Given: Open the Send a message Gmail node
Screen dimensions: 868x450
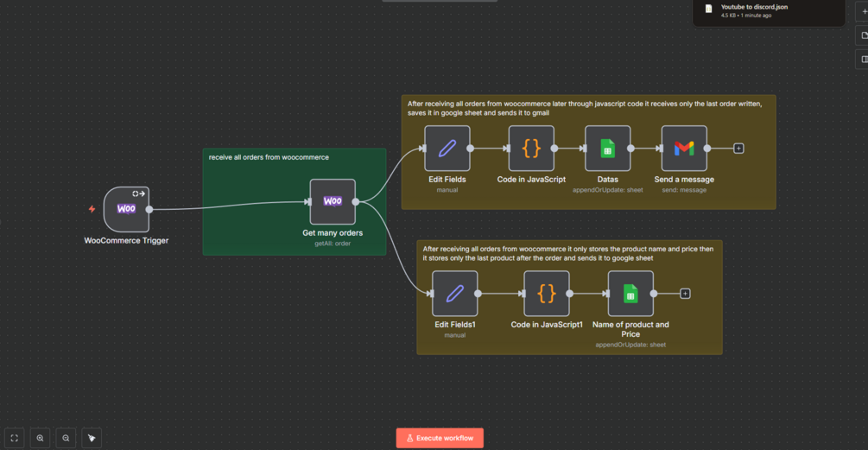Looking at the screenshot, I should coord(684,149).
